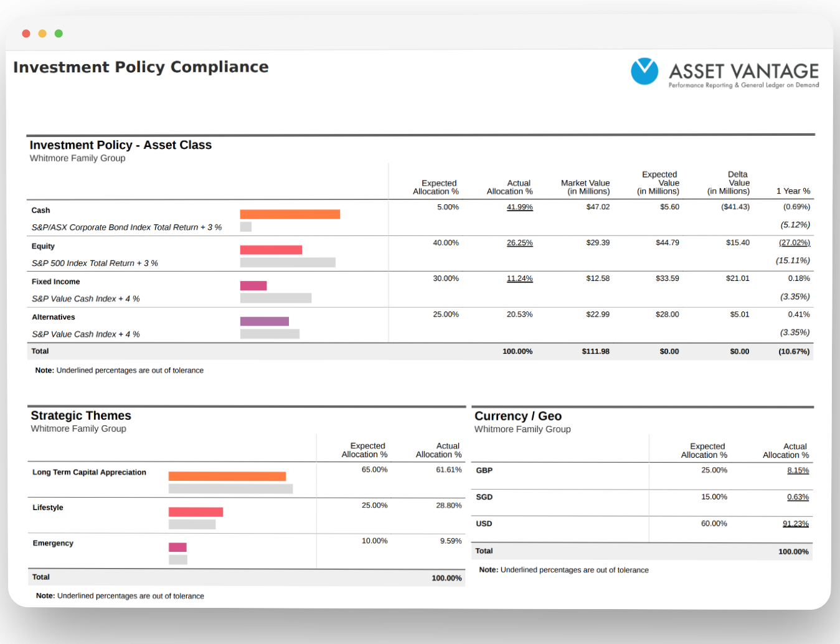
Task: Click orange Long Term Capital Appreciation bar
Action: (x=227, y=476)
